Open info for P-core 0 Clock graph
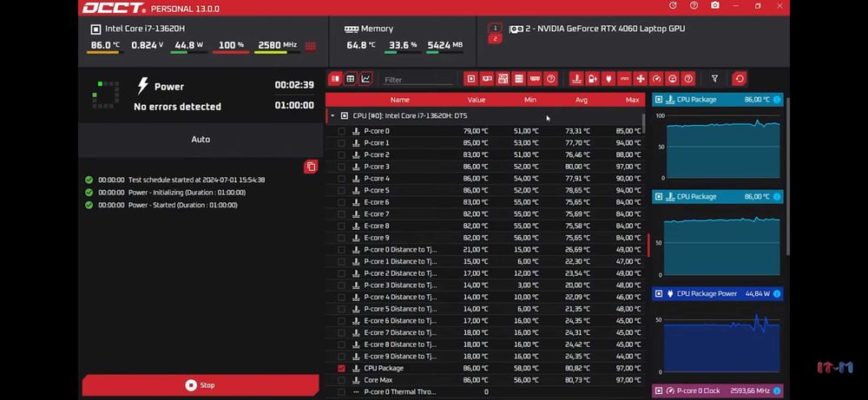868x400 pixels. coord(777,390)
